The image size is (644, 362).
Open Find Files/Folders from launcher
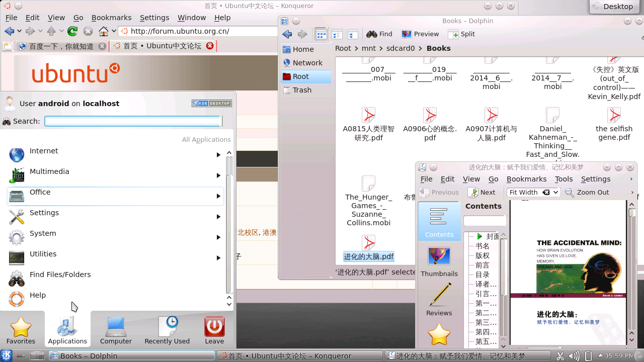[116, 279]
